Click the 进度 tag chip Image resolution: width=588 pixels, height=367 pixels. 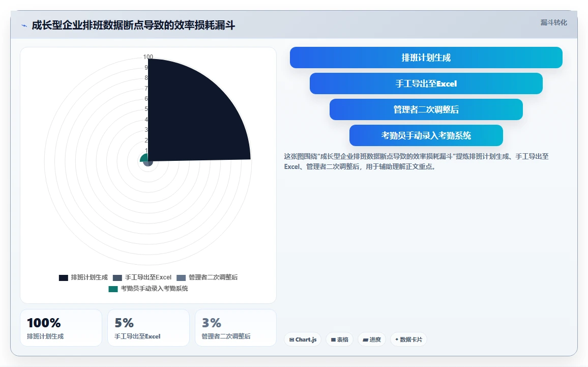point(372,340)
